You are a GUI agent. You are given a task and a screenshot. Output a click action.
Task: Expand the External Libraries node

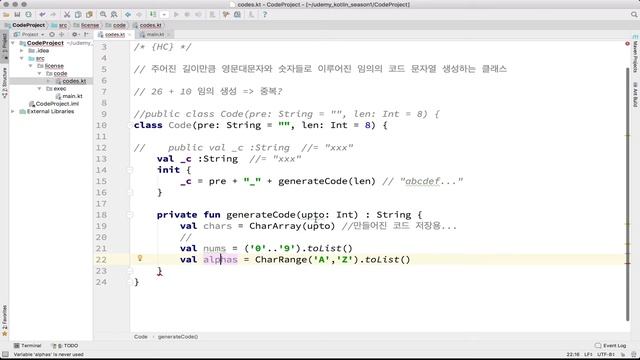pos(13,111)
